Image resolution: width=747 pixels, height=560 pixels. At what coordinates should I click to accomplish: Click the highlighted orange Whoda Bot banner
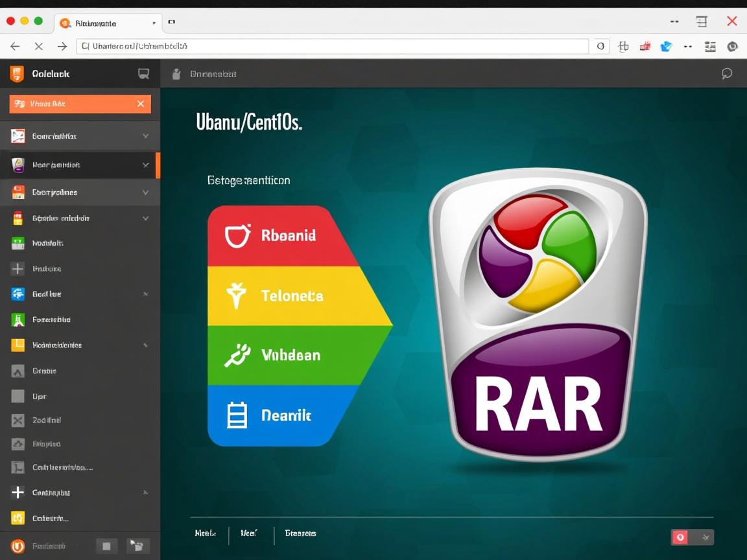coord(71,104)
